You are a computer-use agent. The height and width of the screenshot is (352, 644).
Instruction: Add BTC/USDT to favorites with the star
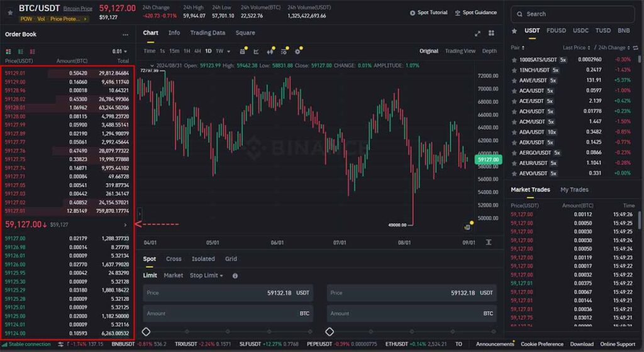(10, 13)
